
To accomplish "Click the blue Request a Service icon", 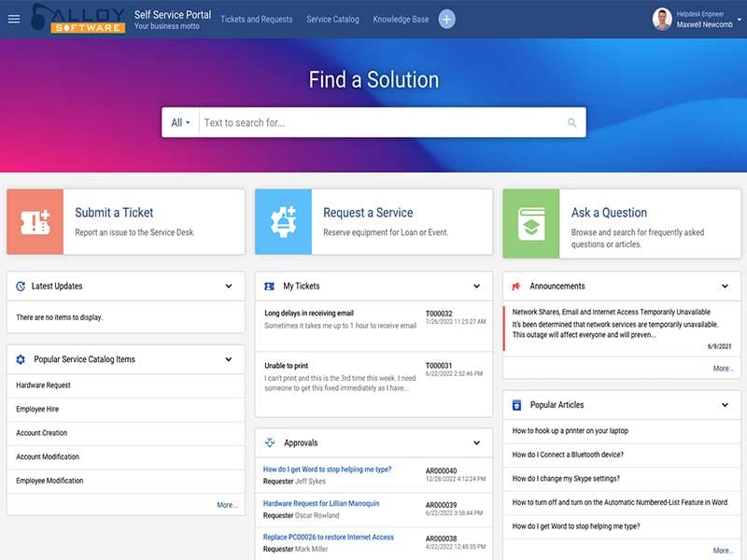I will 284,222.
